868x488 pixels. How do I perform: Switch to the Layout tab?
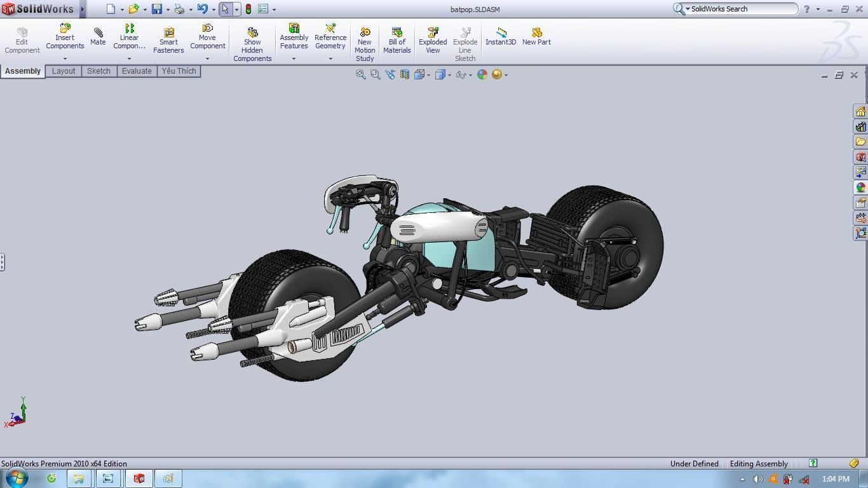[64, 71]
